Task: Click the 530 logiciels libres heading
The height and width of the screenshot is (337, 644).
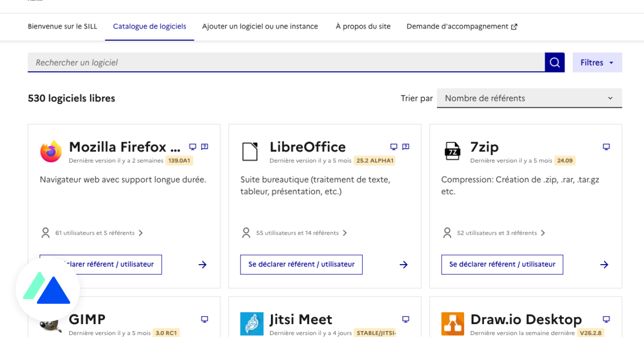Action: 71,98
